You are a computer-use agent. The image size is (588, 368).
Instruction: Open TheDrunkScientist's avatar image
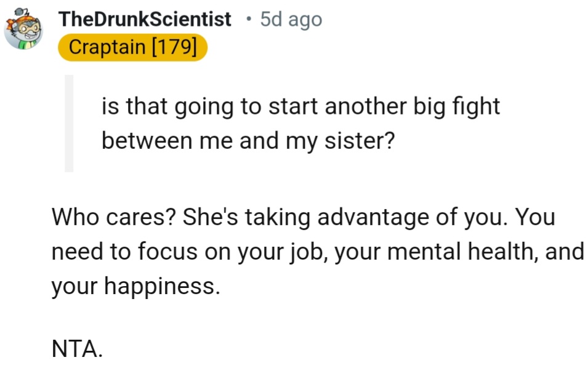coord(23,31)
